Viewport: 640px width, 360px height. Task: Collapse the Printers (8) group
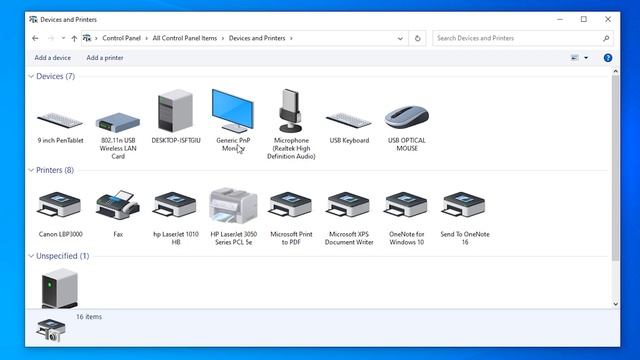click(x=31, y=170)
